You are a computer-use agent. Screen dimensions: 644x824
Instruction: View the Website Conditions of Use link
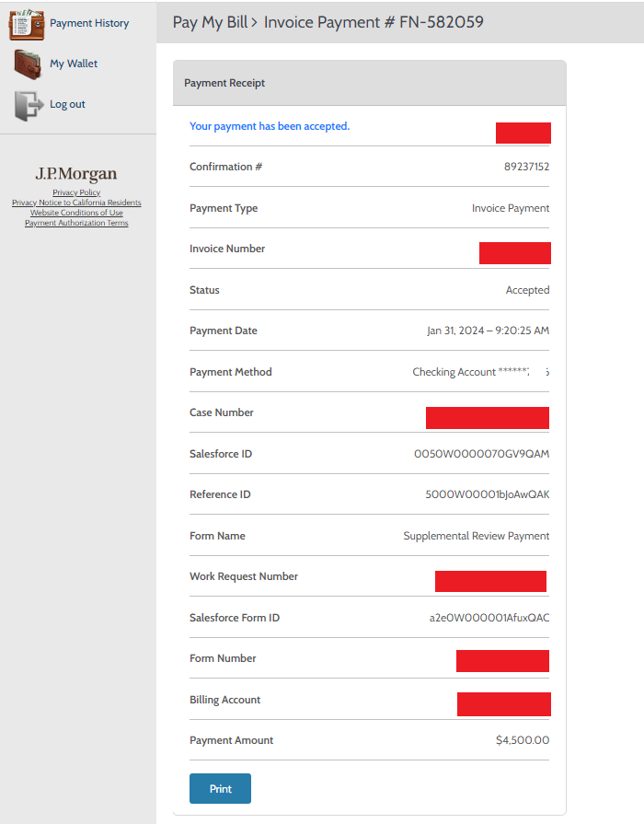pyautogui.click(x=76, y=213)
